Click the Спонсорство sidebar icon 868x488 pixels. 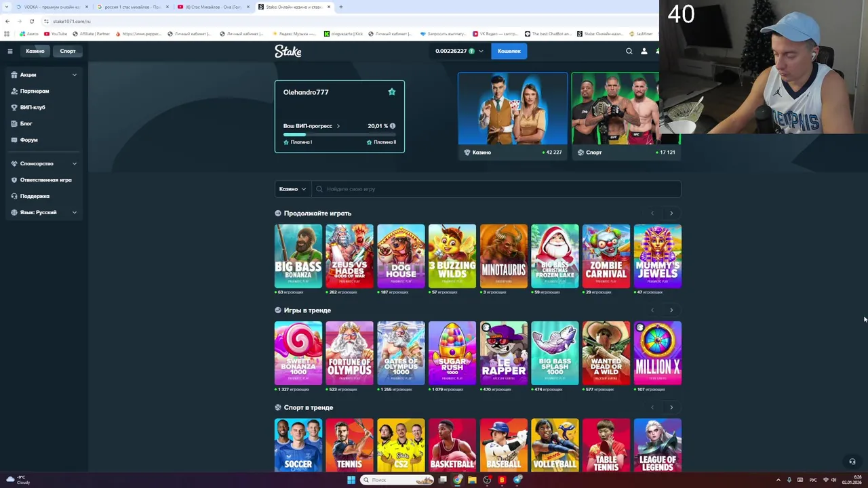[14, 163]
